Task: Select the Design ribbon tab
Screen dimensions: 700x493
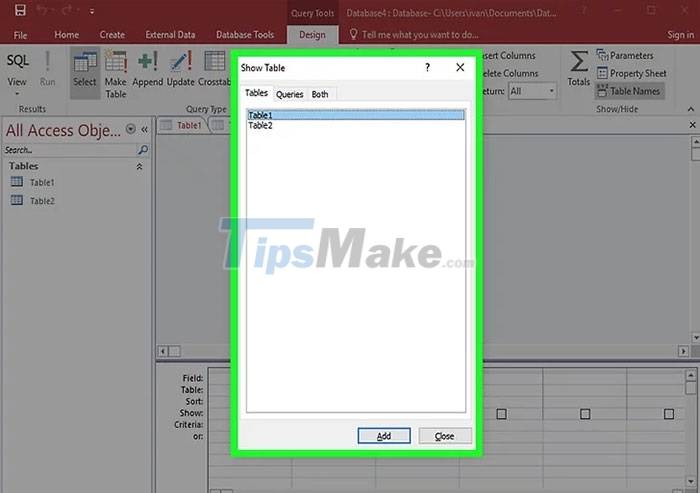Action: click(x=312, y=35)
